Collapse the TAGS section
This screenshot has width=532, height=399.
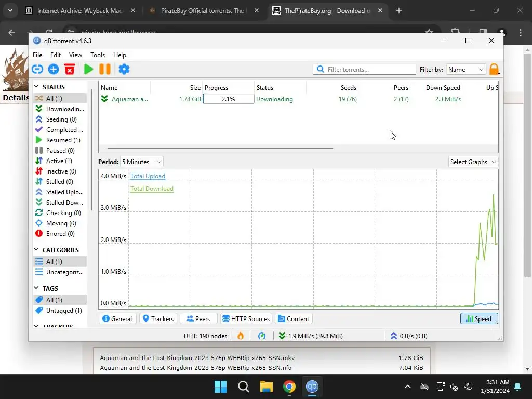[36, 288]
